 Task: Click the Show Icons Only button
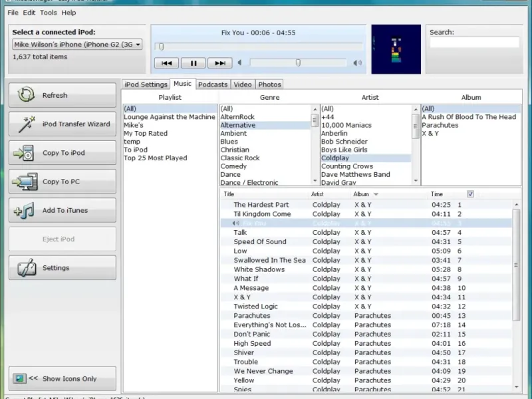pyautogui.click(x=62, y=378)
